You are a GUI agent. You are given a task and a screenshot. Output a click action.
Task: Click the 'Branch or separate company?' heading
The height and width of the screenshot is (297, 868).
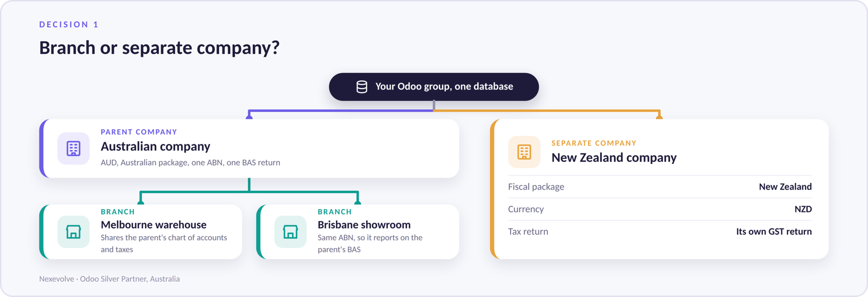pyautogui.click(x=159, y=48)
